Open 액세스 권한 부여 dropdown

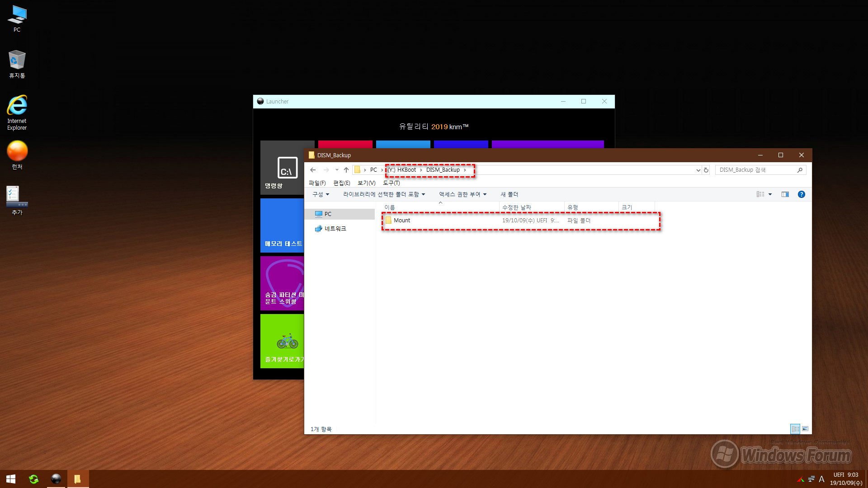462,194
